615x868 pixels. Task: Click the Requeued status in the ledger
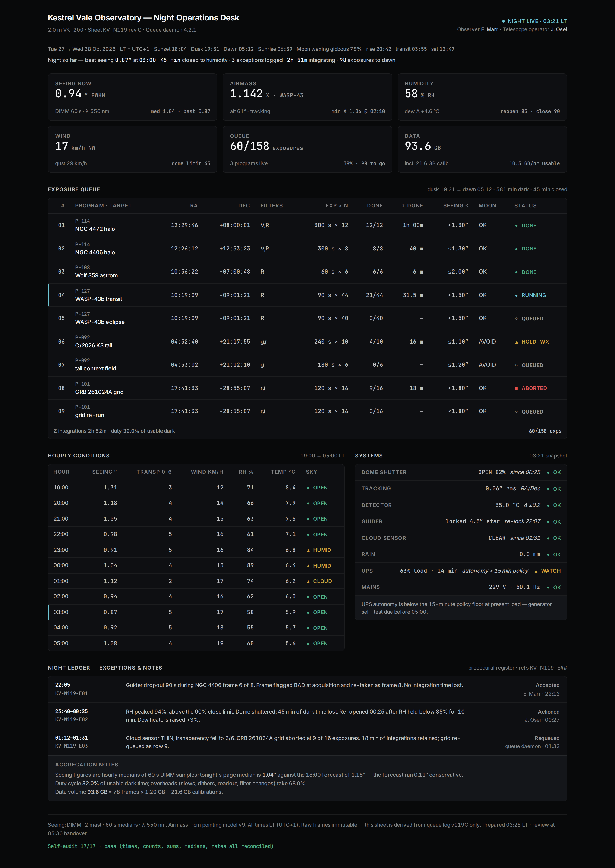click(x=547, y=738)
